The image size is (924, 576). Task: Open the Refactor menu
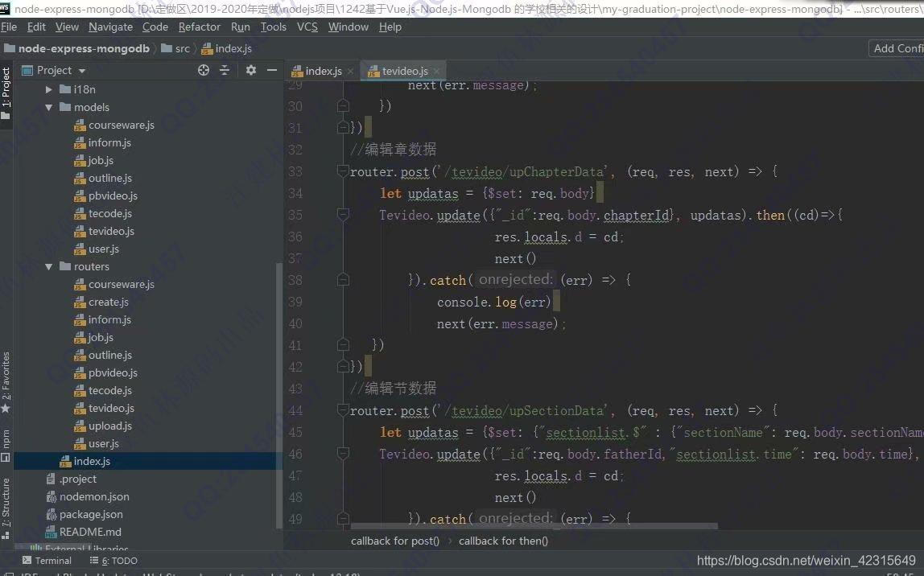[x=199, y=27]
